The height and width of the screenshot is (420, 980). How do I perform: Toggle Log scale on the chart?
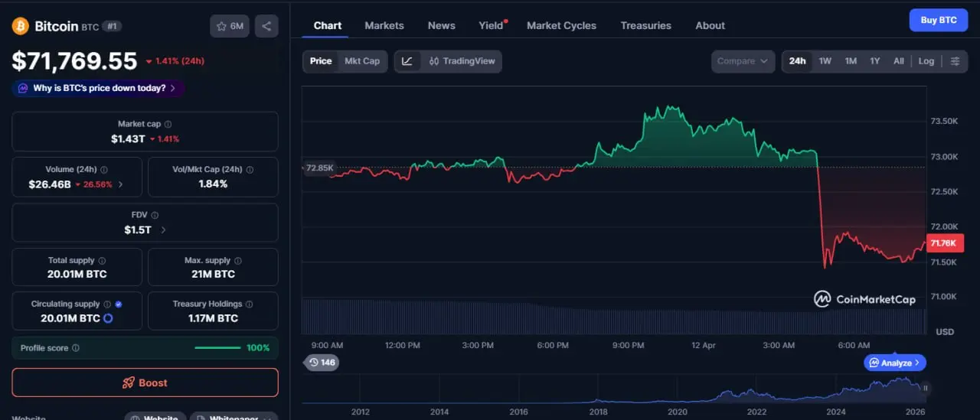[926, 61]
